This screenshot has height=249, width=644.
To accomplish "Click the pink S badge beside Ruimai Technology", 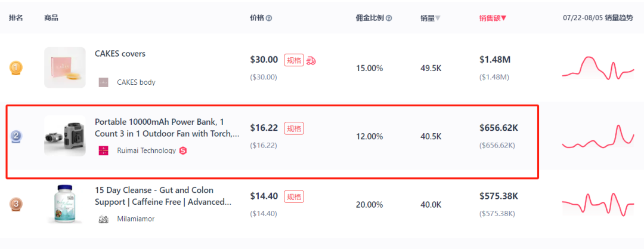I will 183,150.
